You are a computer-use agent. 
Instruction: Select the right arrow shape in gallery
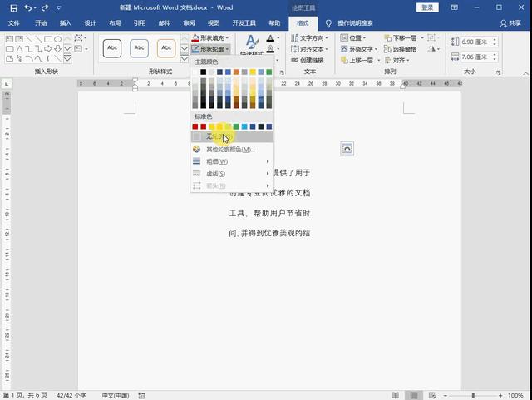[48, 49]
